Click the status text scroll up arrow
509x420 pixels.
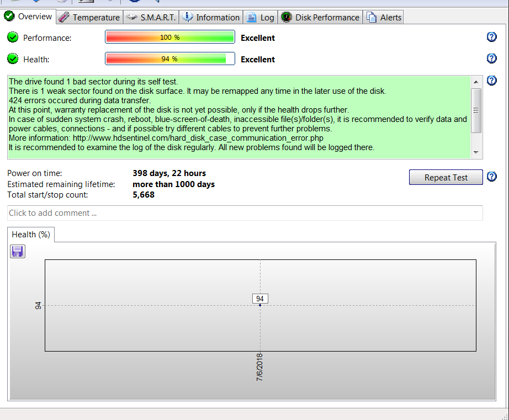(x=476, y=82)
